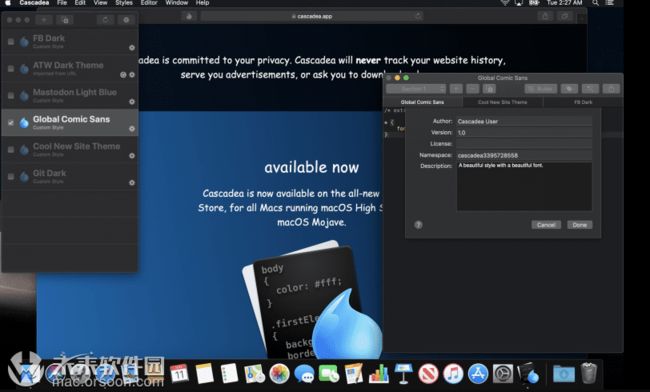Image resolution: width=650 pixels, height=392 pixels.
Task: Enable the ATW Dark Theme checkbox
Action: (x=11, y=69)
